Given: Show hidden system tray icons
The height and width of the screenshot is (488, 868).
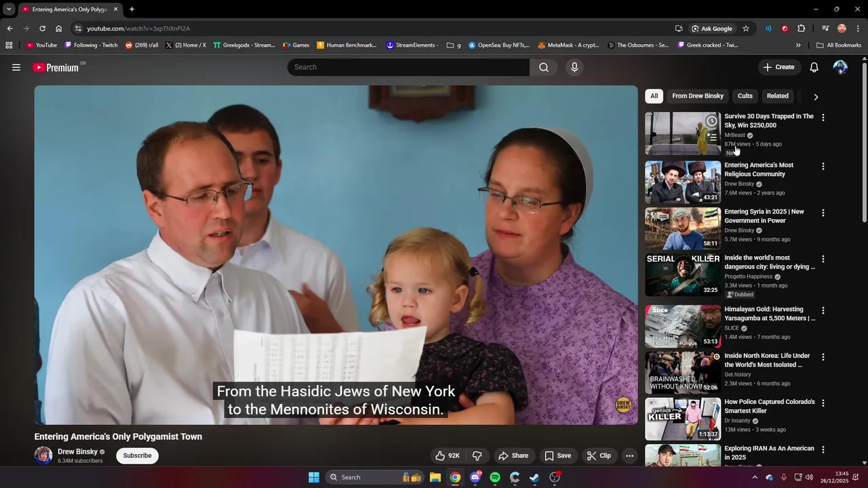Looking at the screenshot, I should coord(755,477).
